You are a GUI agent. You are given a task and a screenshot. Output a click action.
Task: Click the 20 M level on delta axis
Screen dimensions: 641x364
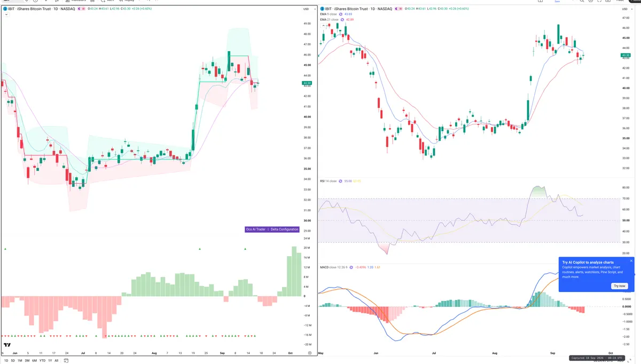307,248
